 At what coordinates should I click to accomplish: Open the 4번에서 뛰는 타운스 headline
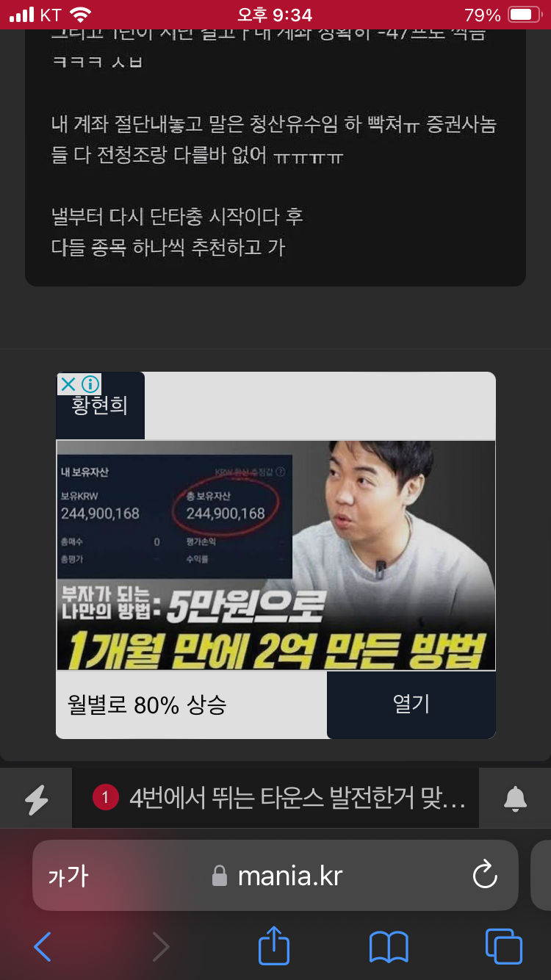tap(297, 798)
